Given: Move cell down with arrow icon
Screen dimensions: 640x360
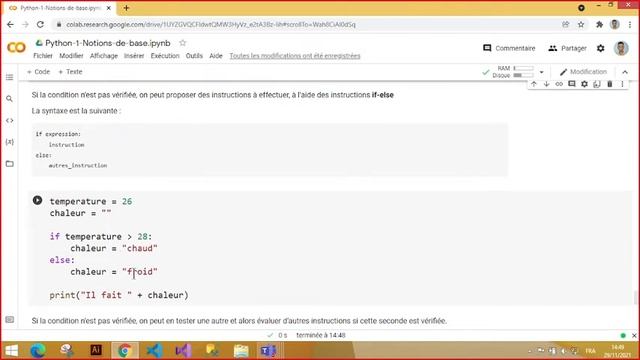Looking at the screenshot, I should coord(547,84).
